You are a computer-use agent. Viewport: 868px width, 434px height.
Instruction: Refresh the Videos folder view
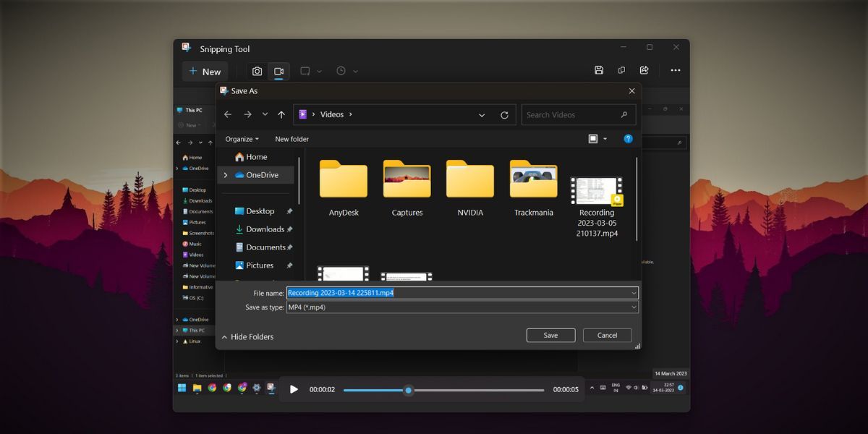[x=505, y=114]
